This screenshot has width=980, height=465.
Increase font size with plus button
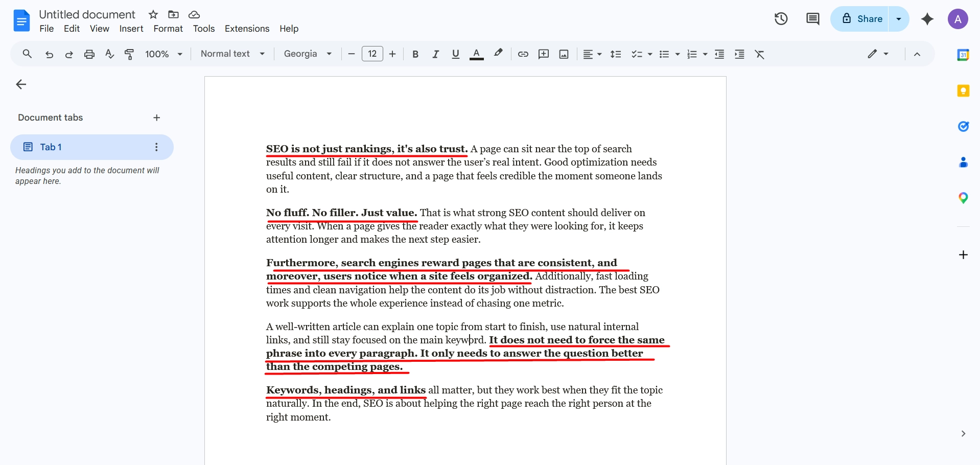392,54
